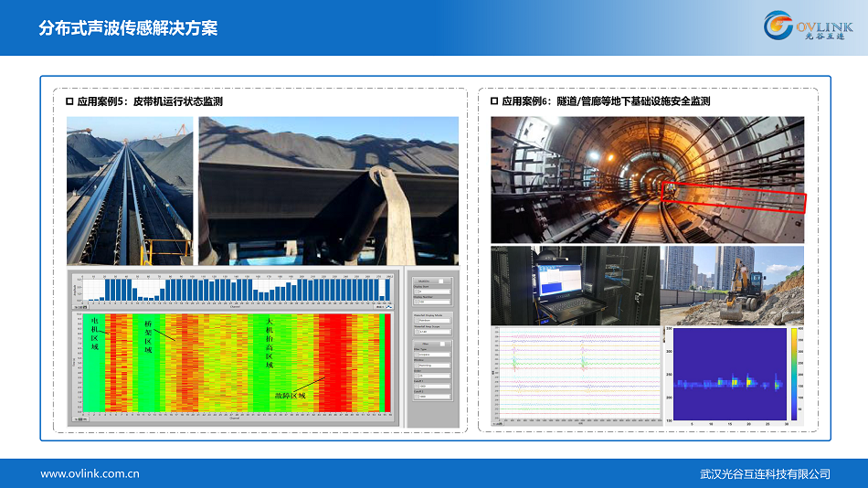Viewport: 868px width, 488px height.
Task: Click the square bullet before 应用案例5
Action: click(69, 101)
